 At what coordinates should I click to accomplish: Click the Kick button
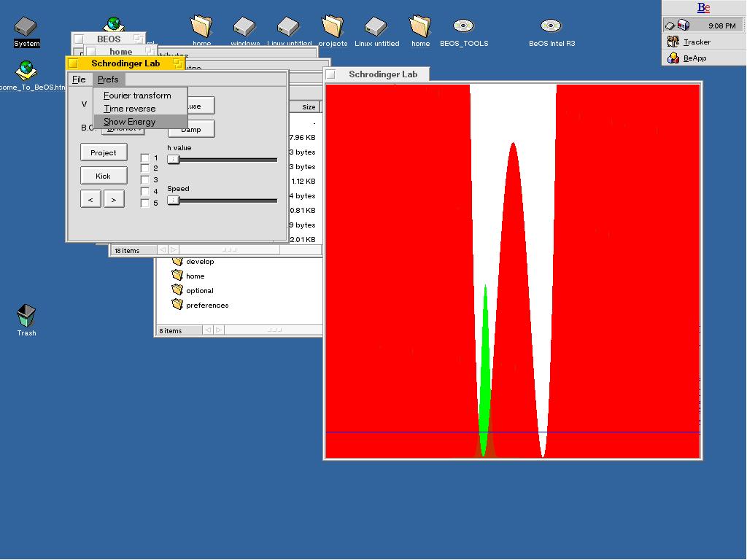(x=104, y=176)
